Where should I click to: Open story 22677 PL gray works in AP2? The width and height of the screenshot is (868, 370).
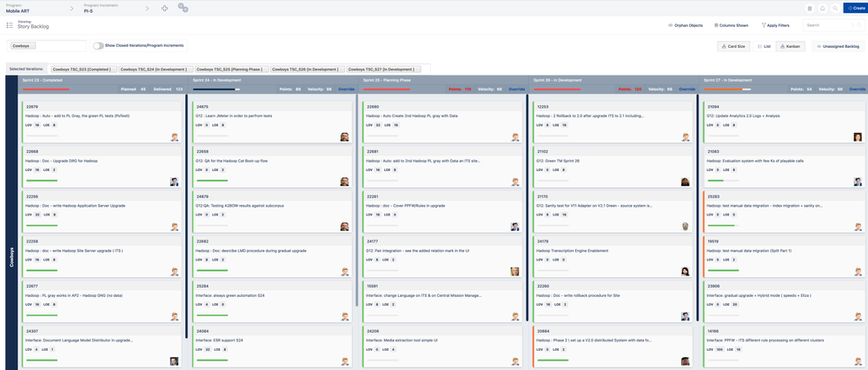coord(73,295)
